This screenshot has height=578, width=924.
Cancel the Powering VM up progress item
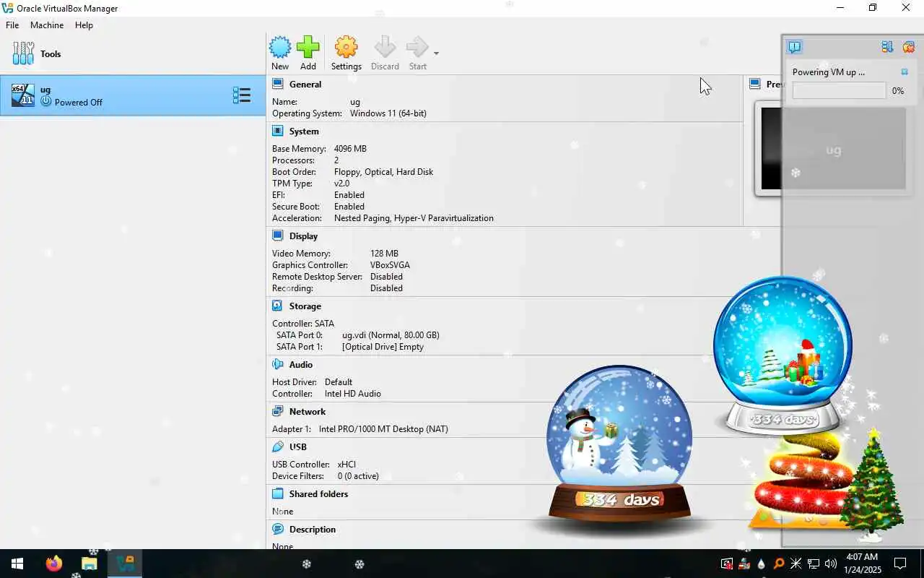905,72
